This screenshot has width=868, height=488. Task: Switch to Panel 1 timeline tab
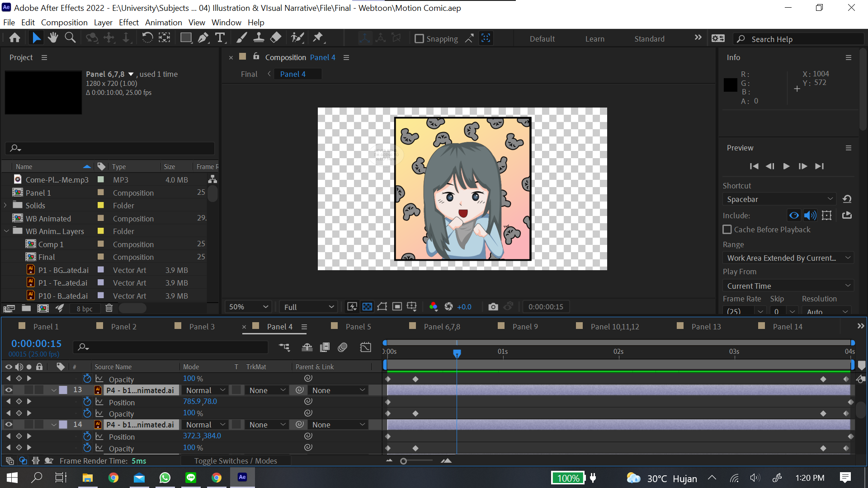pyautogui.click(x=46, y=326)
